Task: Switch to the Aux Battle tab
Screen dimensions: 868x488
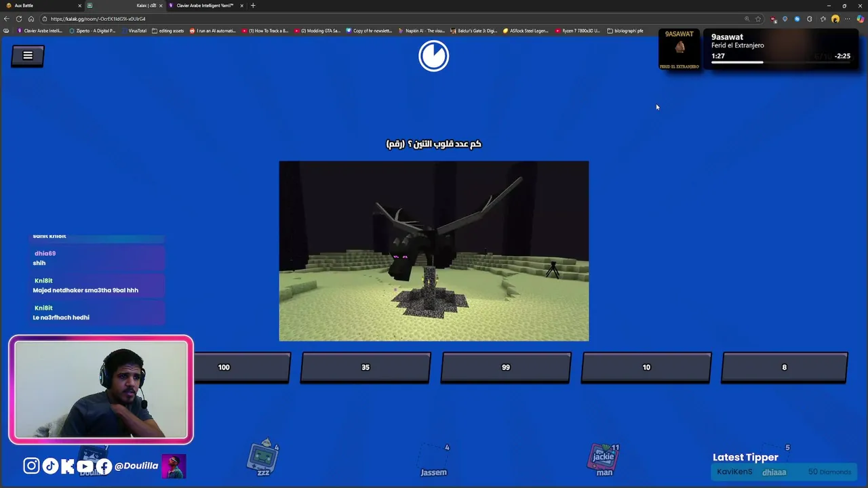Action: (41, 5)
